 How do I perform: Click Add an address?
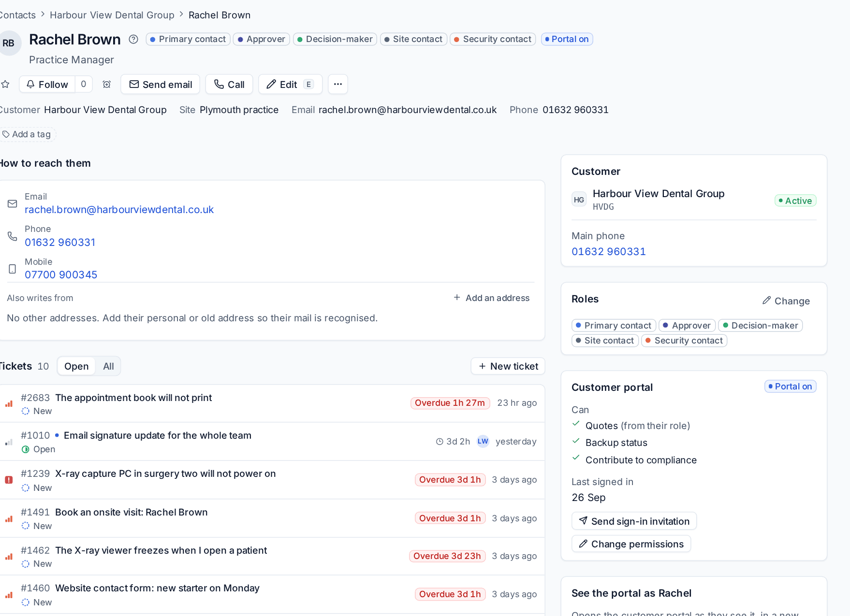tap(492, 298)
